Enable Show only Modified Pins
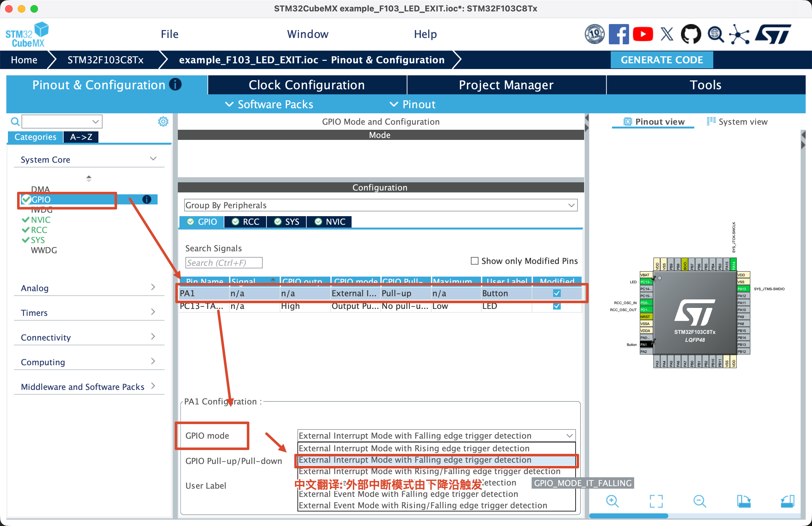The width and height of the screenshot is (812, 526). [x=474, y=261]
